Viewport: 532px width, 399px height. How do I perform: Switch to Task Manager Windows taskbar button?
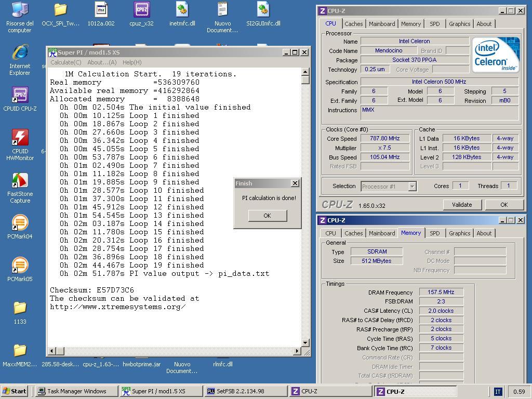click(76, 391)
